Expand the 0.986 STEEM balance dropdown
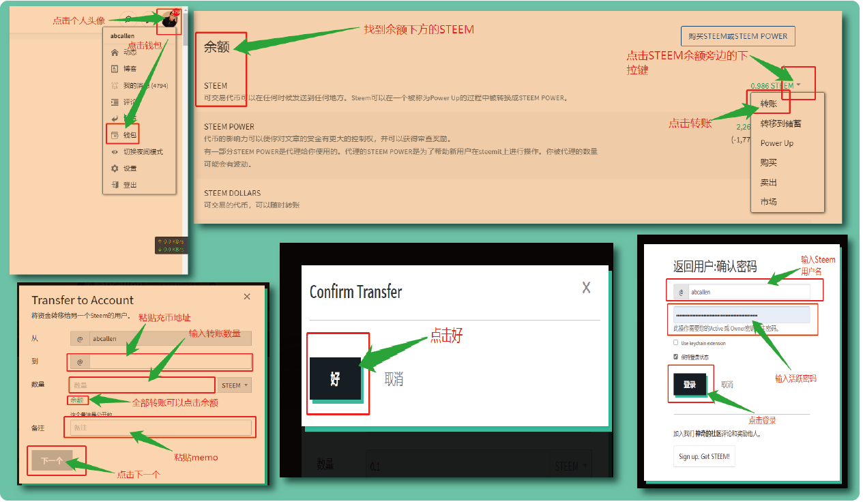The height and width of the screenshot is (504, 863). pyautogui.click(x=798, y=86)
